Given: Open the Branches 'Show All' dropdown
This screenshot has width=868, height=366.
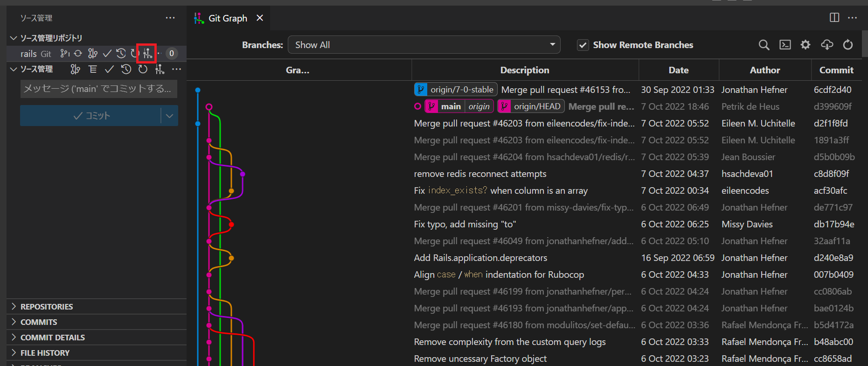Looking at the screenshot, I should (424, 45).
